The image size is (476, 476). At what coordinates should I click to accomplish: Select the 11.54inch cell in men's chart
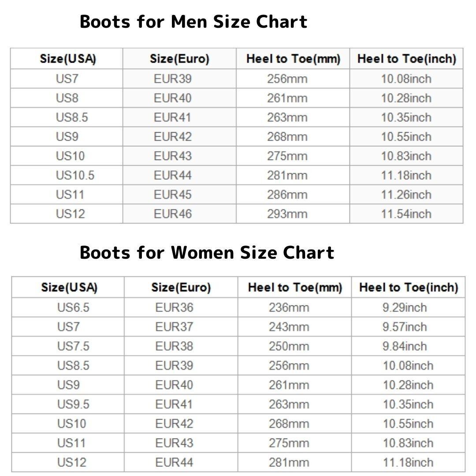[406, 214]
